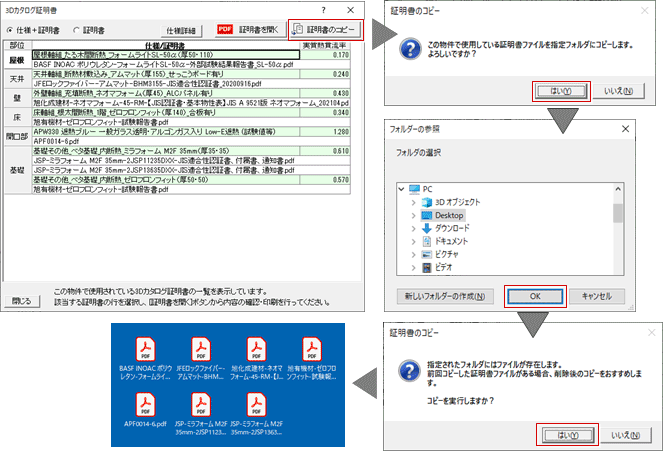Click はい in the first 証明書のコピー dialog

click(x=561, y=91)
